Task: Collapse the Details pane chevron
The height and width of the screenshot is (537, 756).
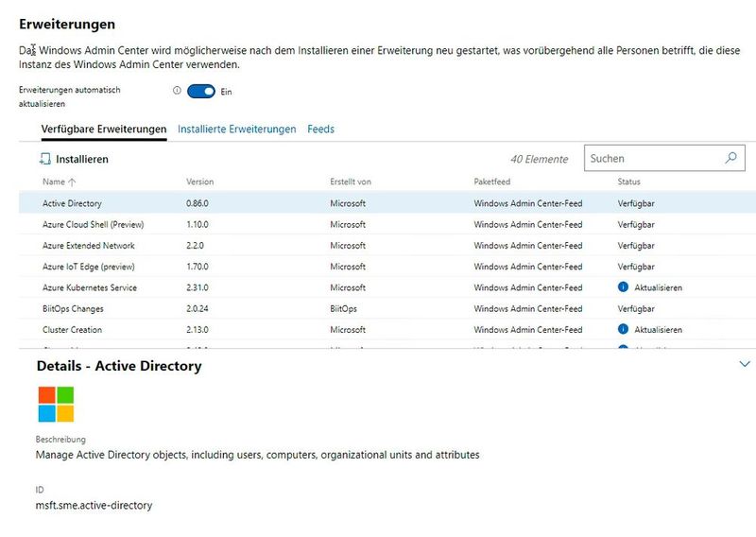Action: (x=745, y=364)
